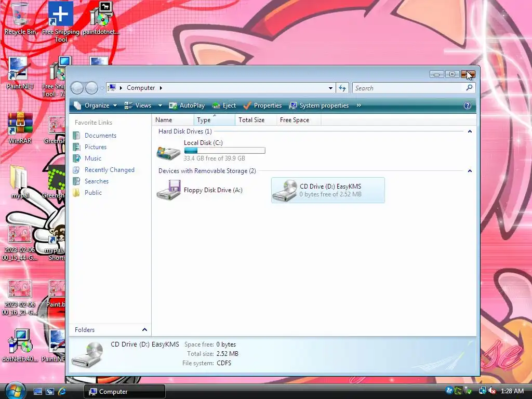Click the muted volume tray icon
This screenshot has width=532, height=399.
pyautogui.click(x=492, y=391)
